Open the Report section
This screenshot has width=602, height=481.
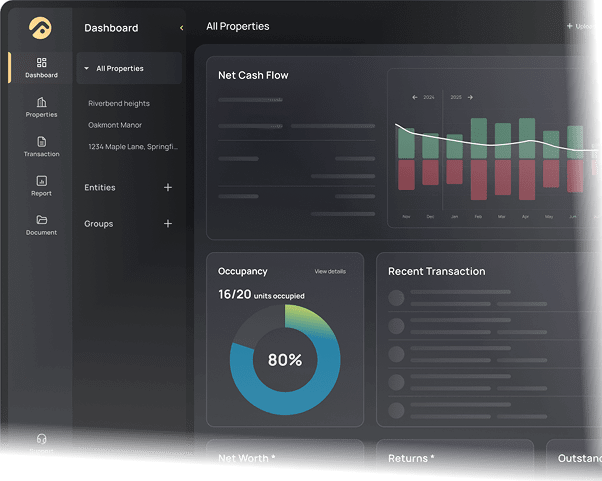41,185
